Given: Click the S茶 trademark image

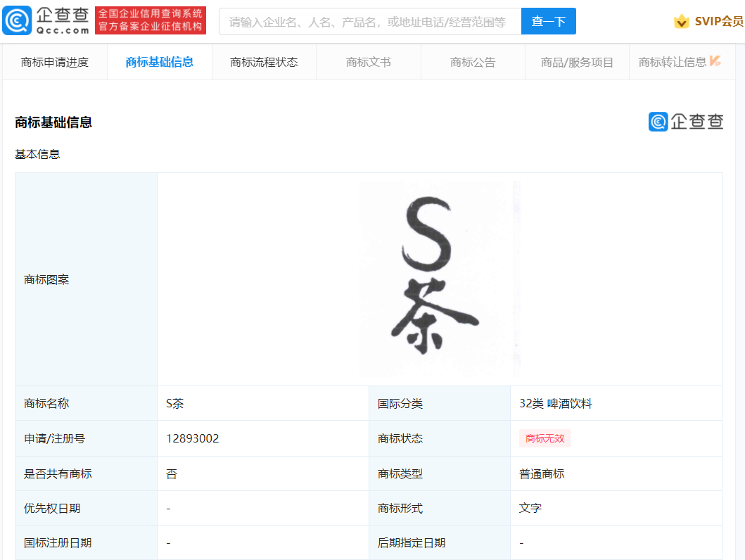Looking at the screenshot, I should 440,279.
